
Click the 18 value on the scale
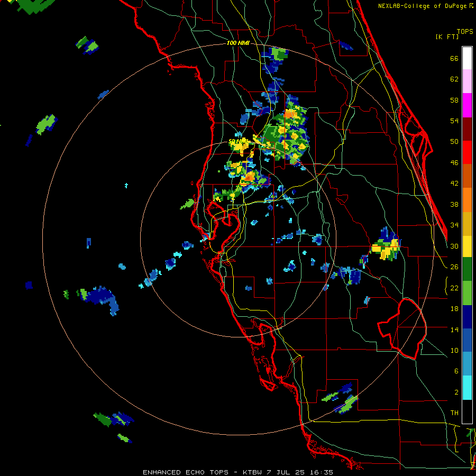454,309
